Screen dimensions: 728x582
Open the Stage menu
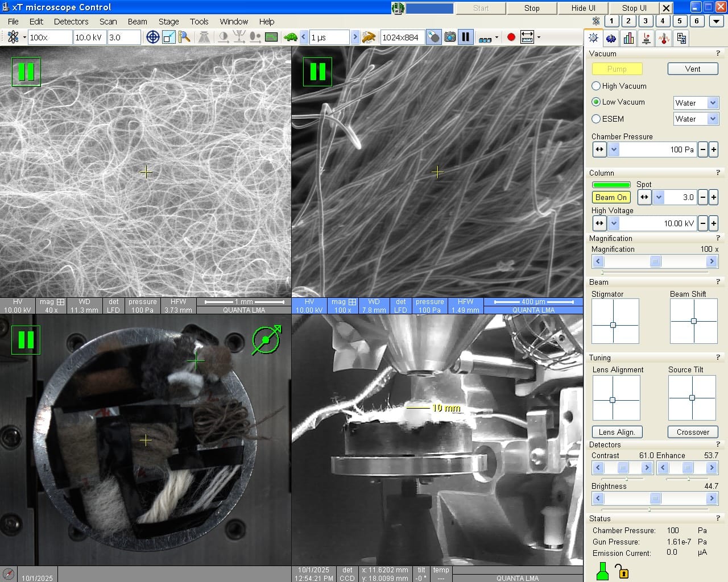pyautogui.click(x=168, y=22)
